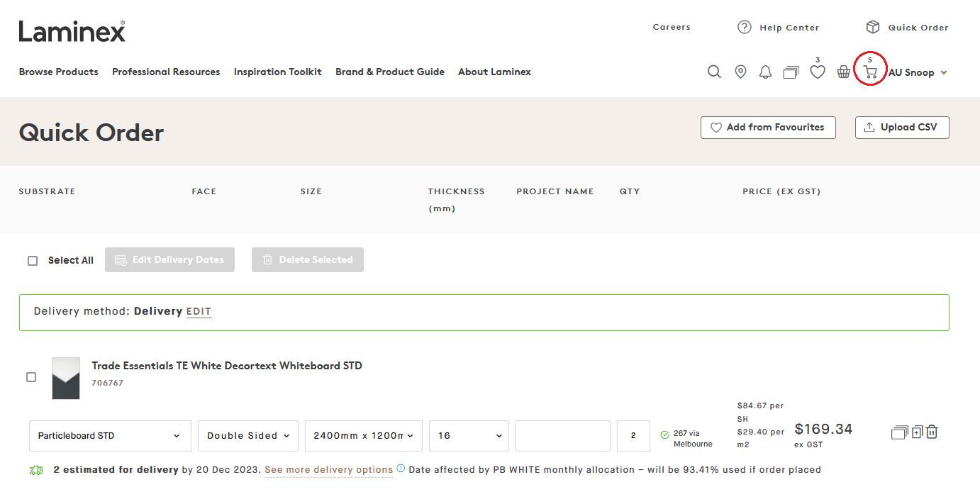The image size is (980, 499).
Task: Tick the Trade Essentials Whiteboard product checkbox
Action: [x=31, y=377]
